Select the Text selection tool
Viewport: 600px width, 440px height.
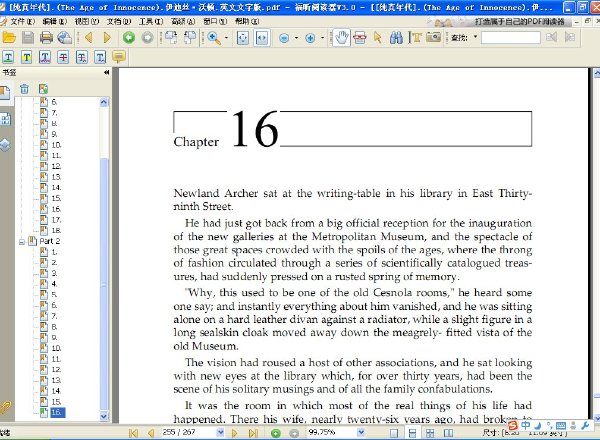(415, 37)
